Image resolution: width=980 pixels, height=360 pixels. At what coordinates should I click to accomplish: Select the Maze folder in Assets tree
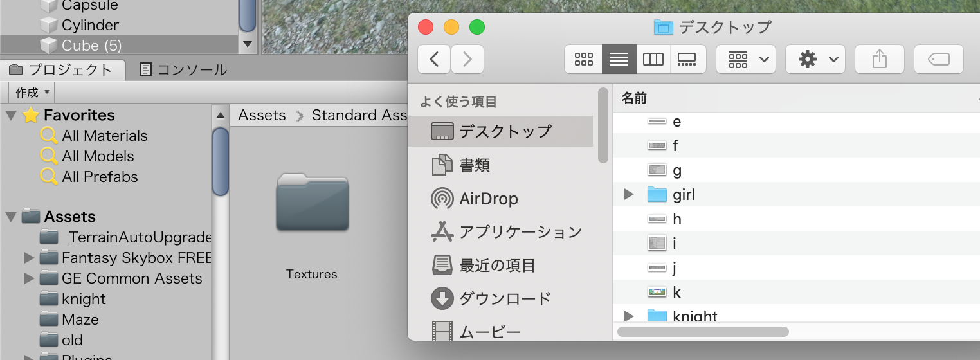pos(69,319)
